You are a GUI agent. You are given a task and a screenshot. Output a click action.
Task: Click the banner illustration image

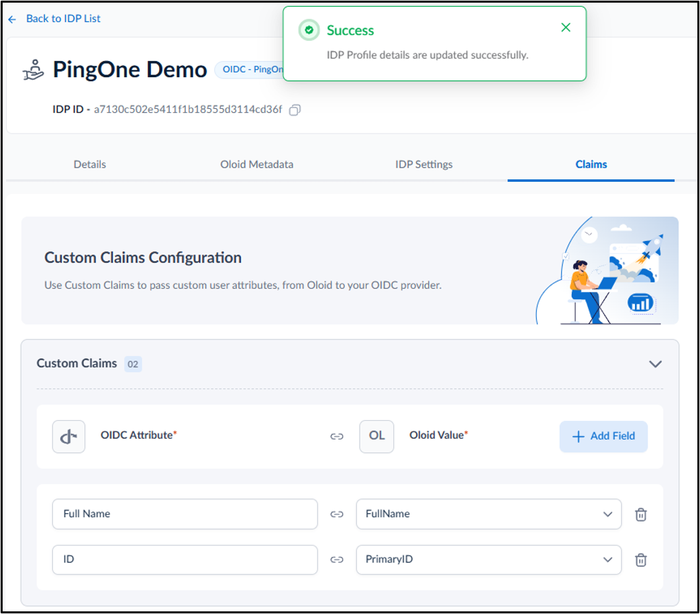click(607, 271)
